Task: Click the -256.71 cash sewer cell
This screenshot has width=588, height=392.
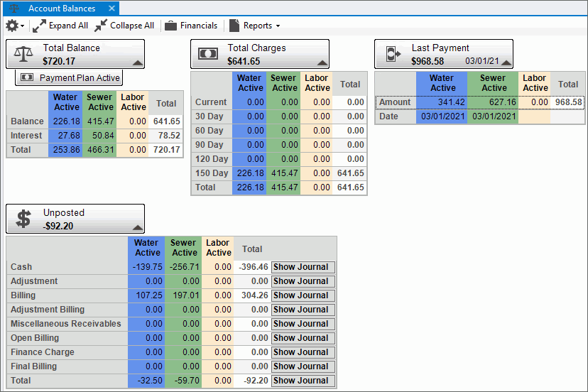Action: [184, 267]
